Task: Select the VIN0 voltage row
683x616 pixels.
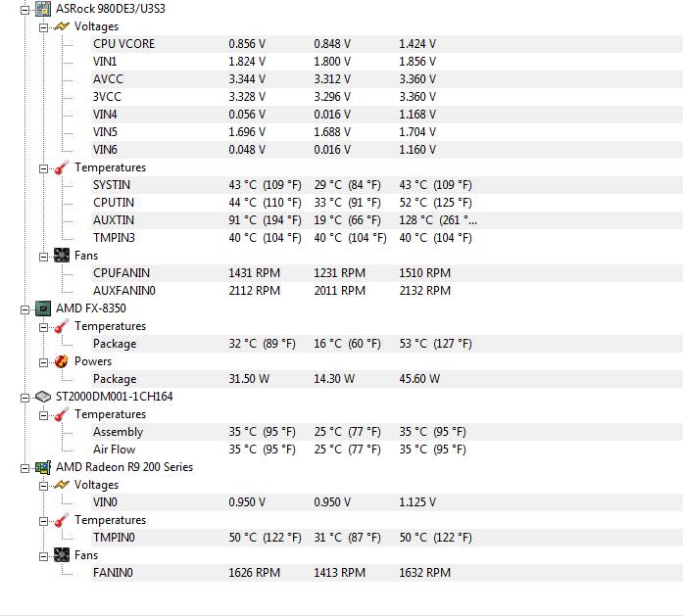Action: tap(387, 502)
